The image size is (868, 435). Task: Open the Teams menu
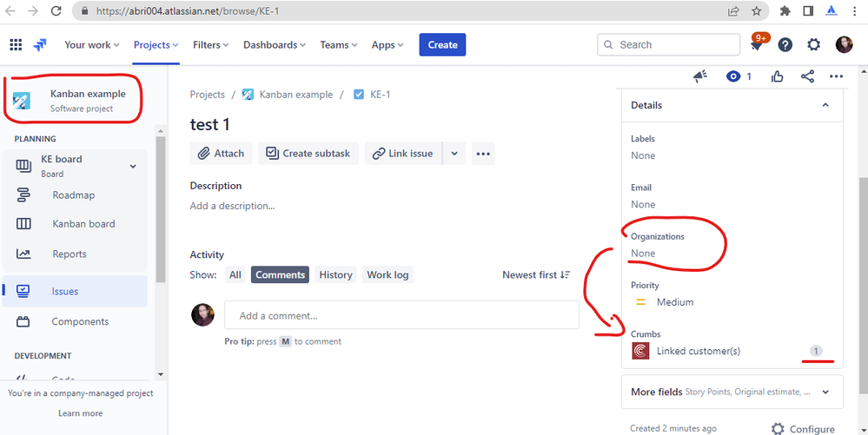click(339, 45)
